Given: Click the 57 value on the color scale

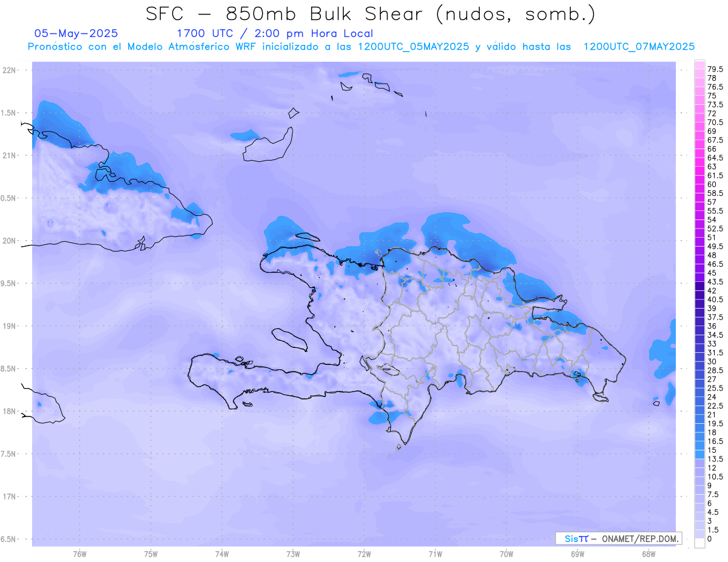Looking at the screenshot, I should coord(712,202).
